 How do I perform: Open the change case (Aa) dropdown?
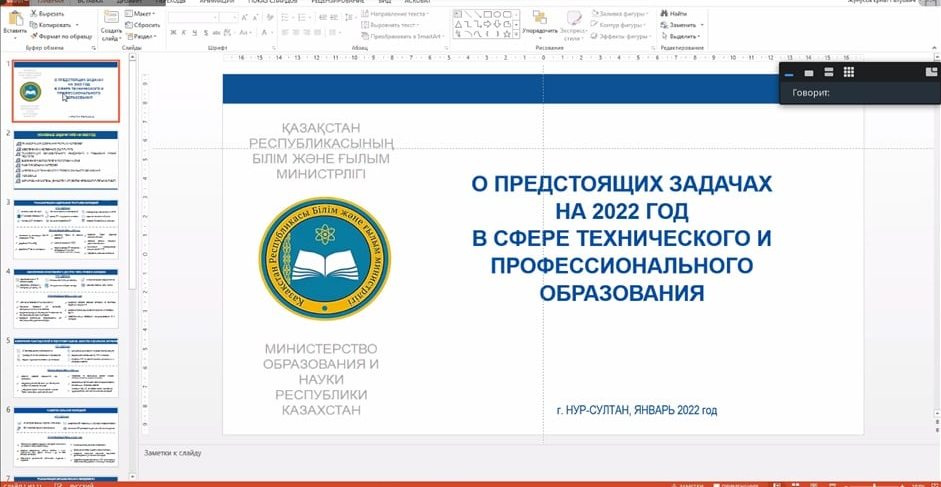[246, 32]
